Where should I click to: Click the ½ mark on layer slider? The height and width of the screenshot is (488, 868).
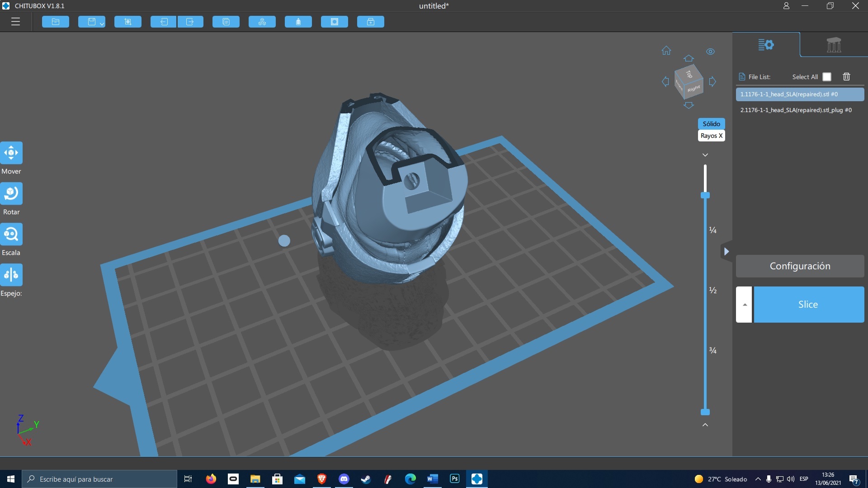(713, 291)
